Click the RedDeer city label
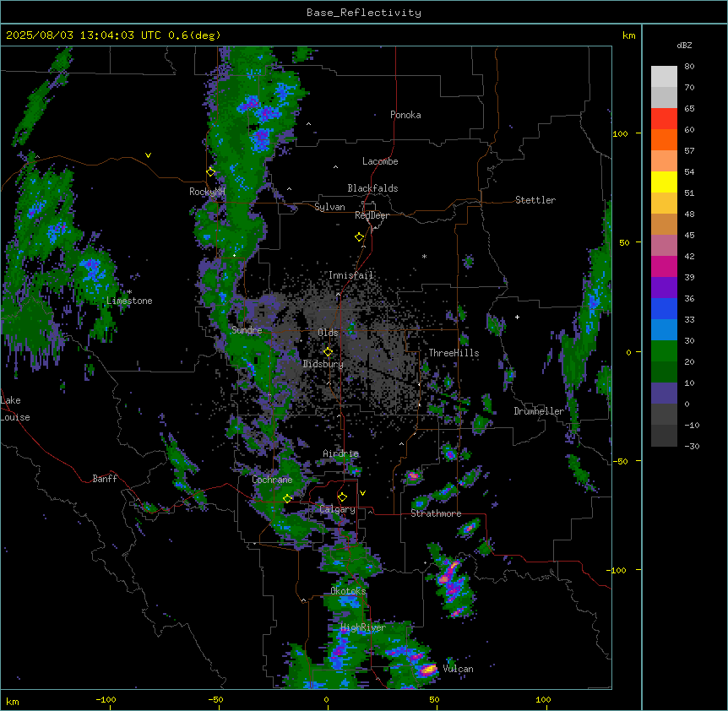The width and height of the screenshot is (728, 711). 372,215
